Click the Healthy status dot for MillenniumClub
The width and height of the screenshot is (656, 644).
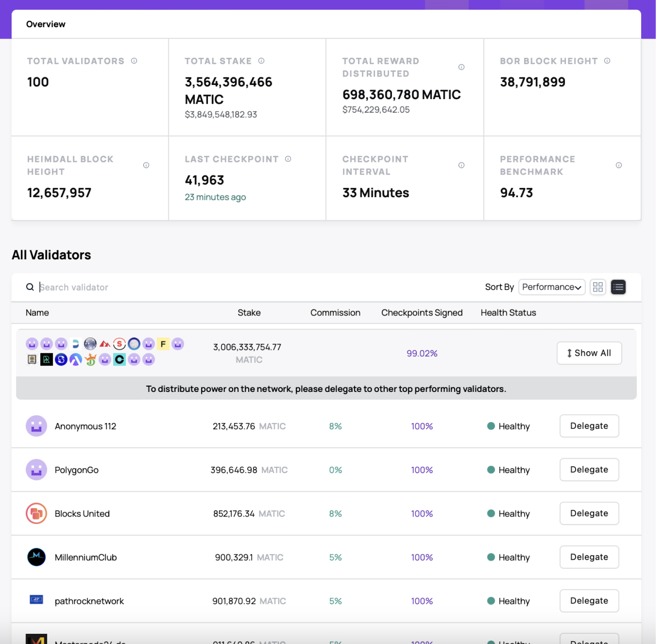point(491,557)
